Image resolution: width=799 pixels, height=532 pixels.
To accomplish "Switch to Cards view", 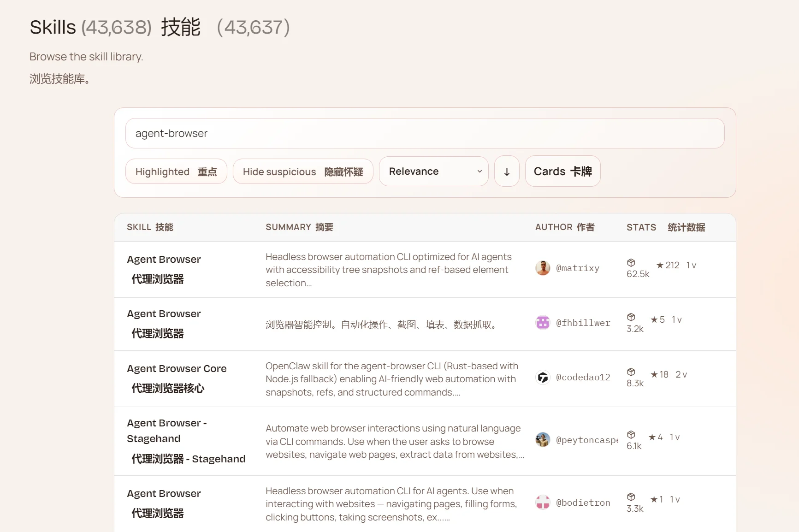I will coord(562,171).
